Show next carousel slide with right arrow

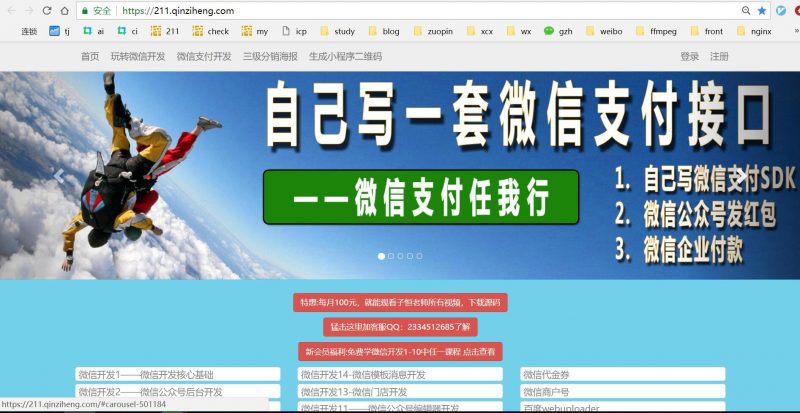pyautogui.click(x=740, y=176)
